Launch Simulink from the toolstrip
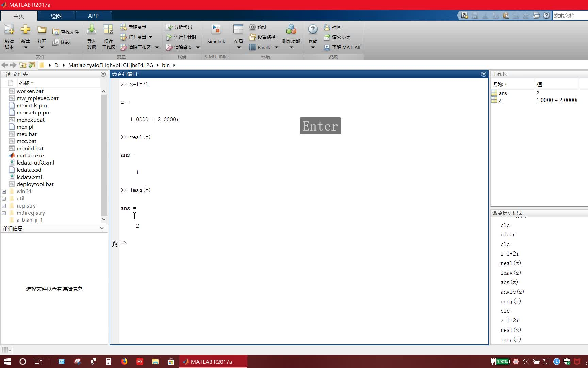This screenshot has width=588, height=368. (216, 34)
